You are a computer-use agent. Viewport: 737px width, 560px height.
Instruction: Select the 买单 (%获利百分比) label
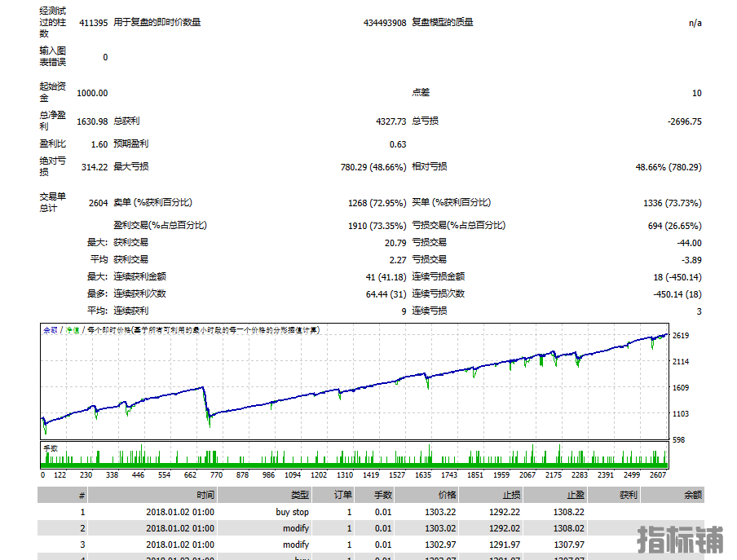coord(451,202)
